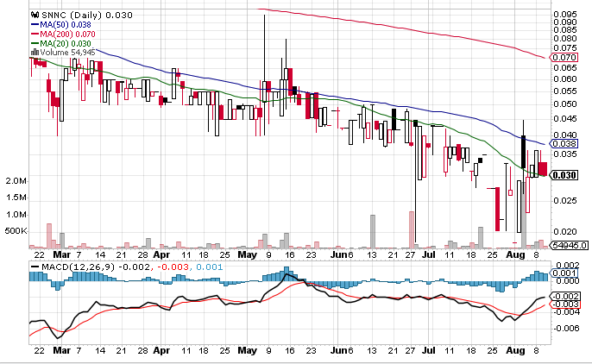Click the 0.035 price axis label

[x=565, y=154]
